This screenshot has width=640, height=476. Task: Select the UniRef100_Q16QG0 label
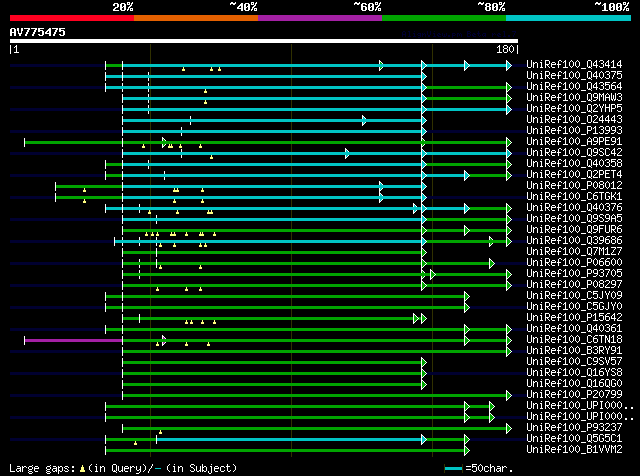pos(574,384)
